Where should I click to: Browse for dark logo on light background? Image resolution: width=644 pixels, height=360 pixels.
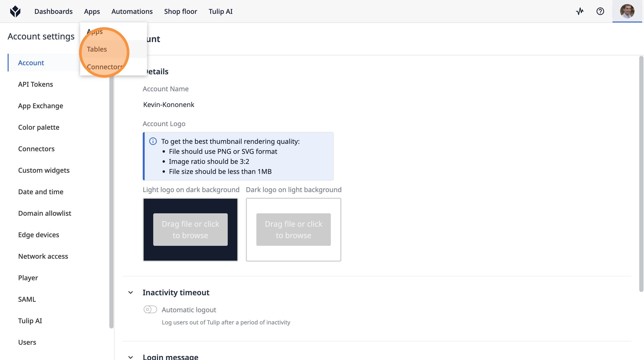point(293,229)
